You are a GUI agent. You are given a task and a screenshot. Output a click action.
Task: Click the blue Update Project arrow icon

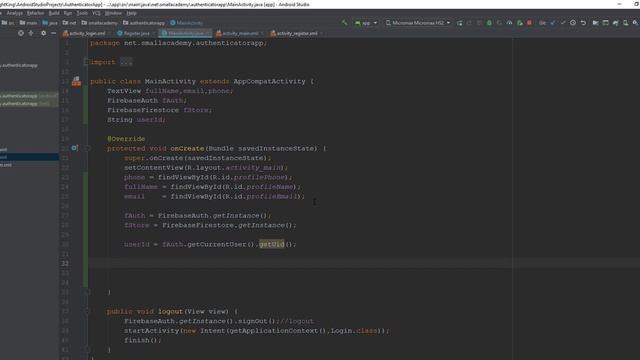tap(553, 23)
